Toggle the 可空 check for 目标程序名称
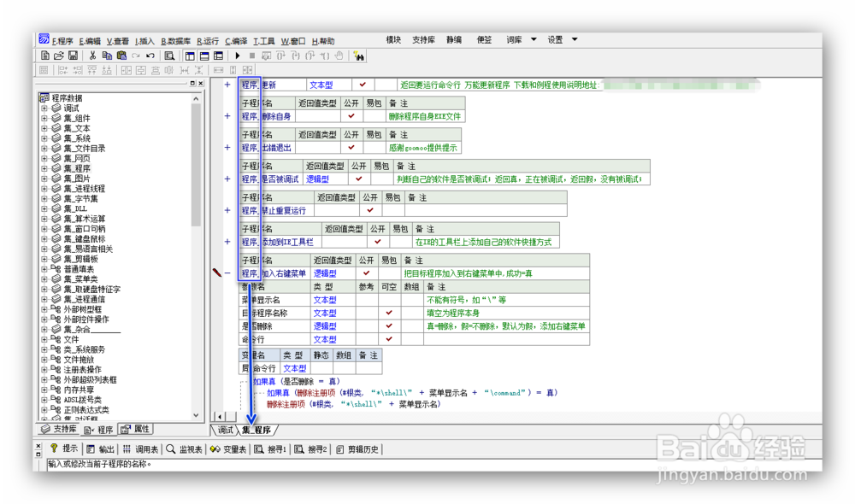 [x=389, y=314]
